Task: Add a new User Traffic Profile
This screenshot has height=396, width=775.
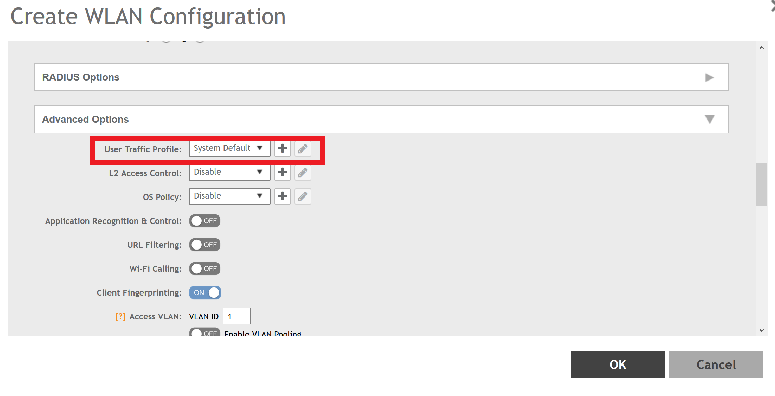Action: click(282, 148)
